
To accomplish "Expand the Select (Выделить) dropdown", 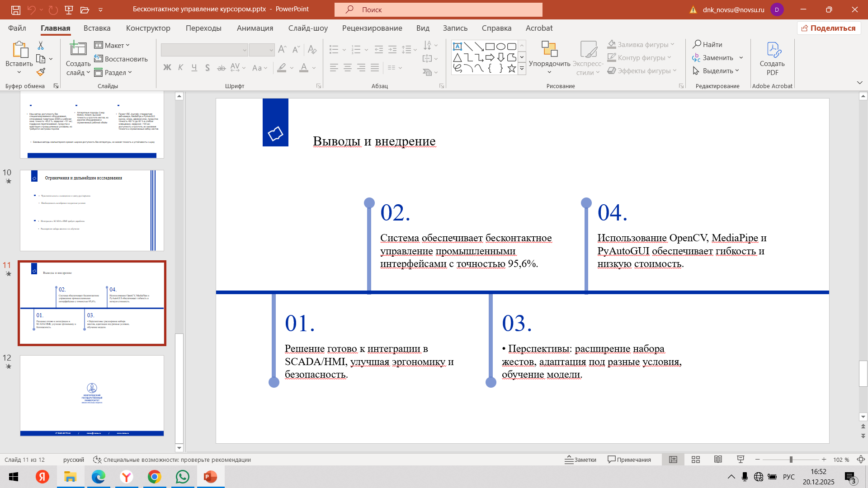I will (717, 70).
